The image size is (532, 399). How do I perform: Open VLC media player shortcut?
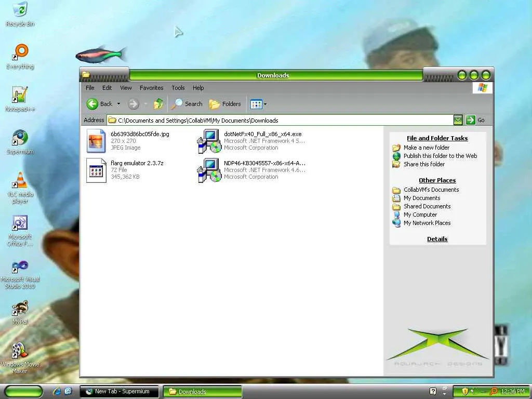tap(20, 188)
